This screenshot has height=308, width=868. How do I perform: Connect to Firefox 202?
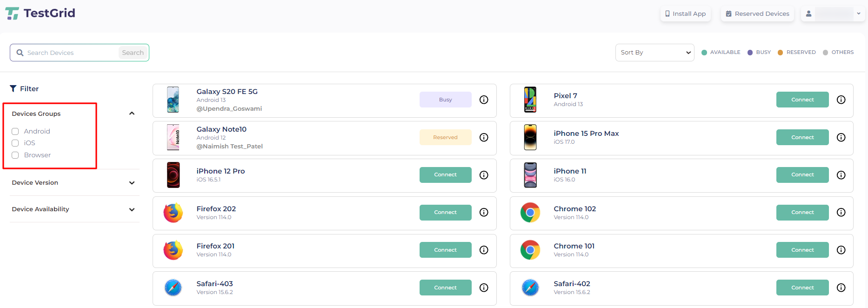tap(446, 213)
